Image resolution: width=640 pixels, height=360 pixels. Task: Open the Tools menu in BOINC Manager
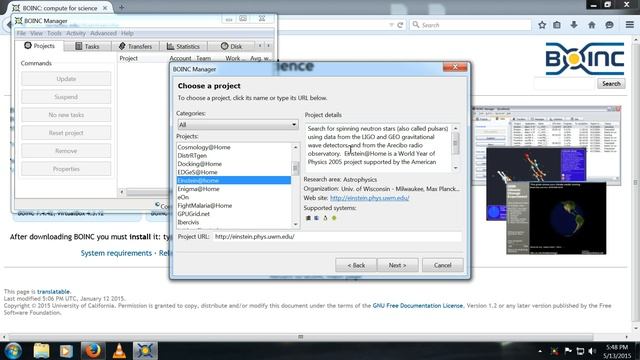tap(54, 33)
